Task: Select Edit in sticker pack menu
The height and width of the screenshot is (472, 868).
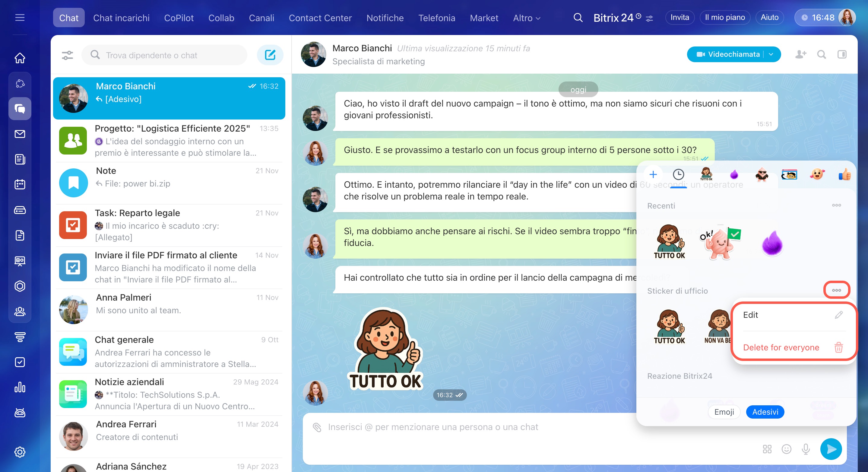Action: click(750, 314)
